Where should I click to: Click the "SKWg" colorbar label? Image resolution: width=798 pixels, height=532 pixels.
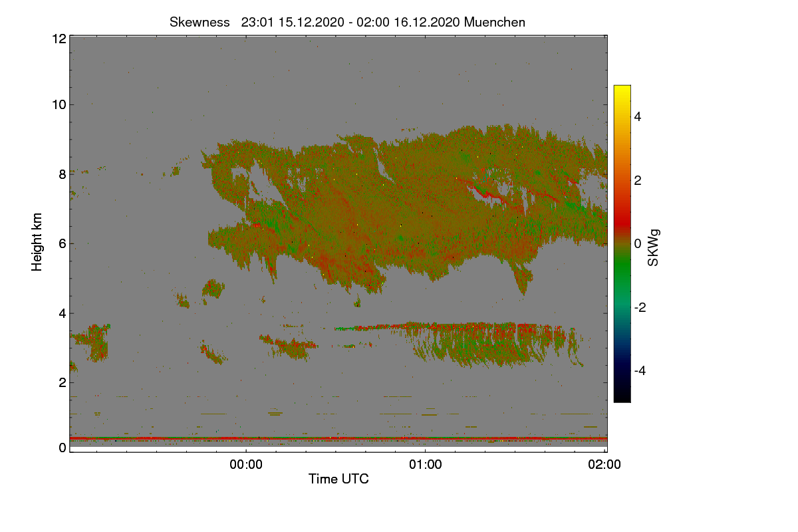pos(653,247)
